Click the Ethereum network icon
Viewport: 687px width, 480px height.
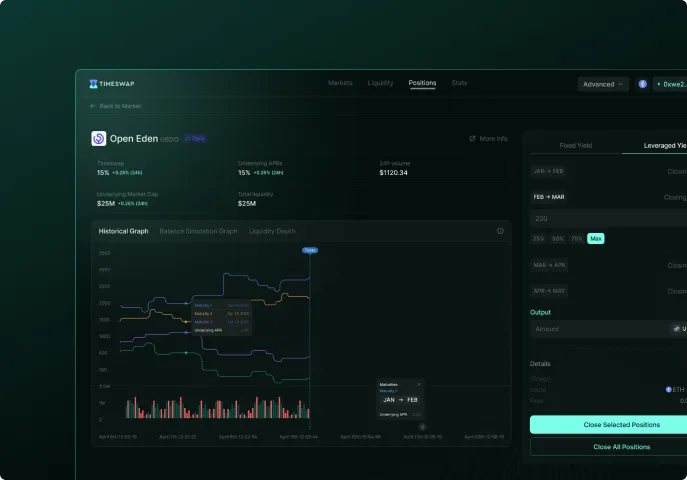pyautogui.click(x=642, y=84)
